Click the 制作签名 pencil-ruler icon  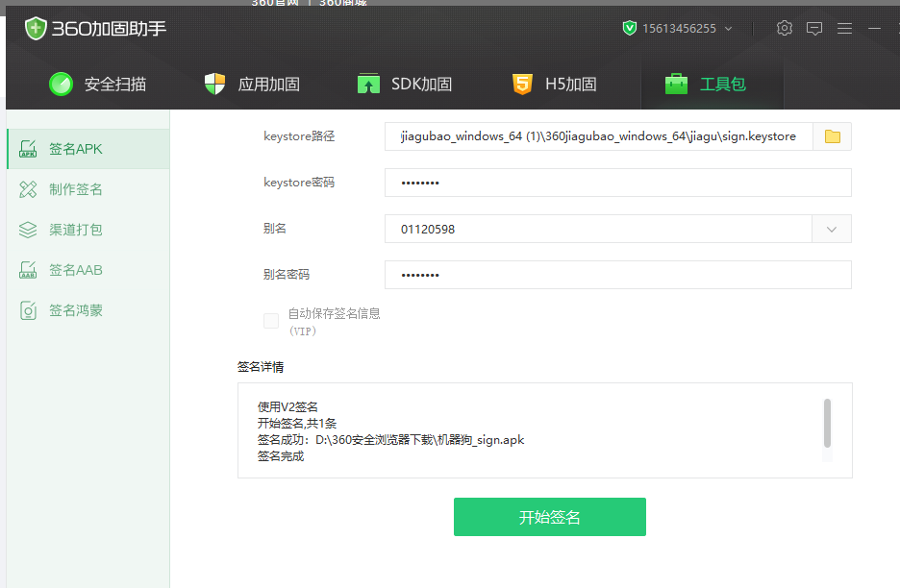28,189
